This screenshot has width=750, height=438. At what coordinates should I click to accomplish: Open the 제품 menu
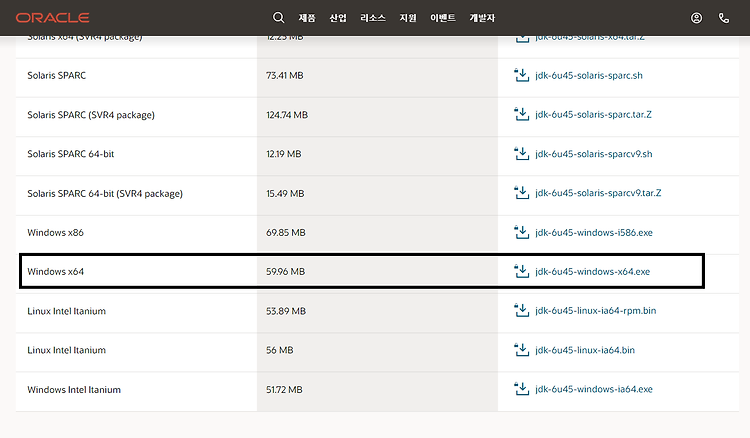(x=307, y=18)
